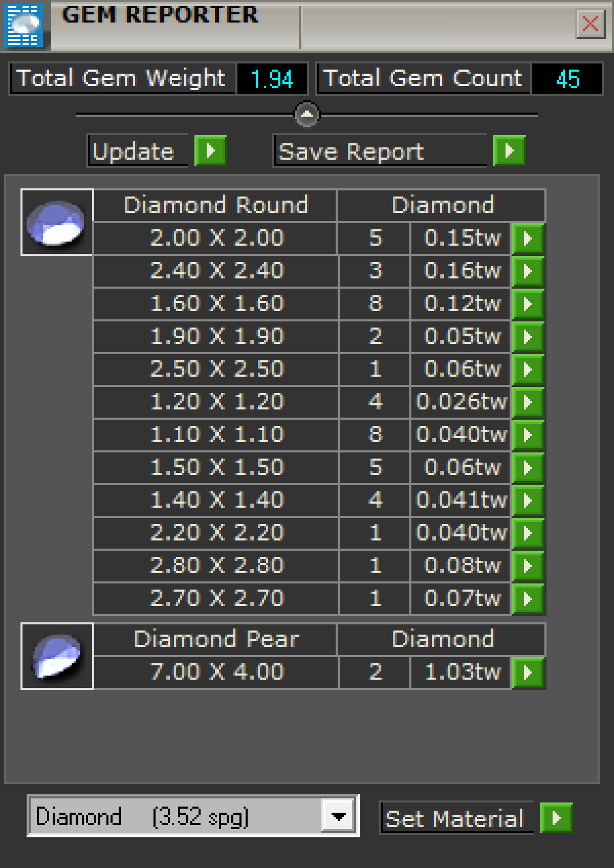The image size is (614, 868).
Task: Click green arrow for 7.00 X 4.00 pear row
Action: (528, 672)
